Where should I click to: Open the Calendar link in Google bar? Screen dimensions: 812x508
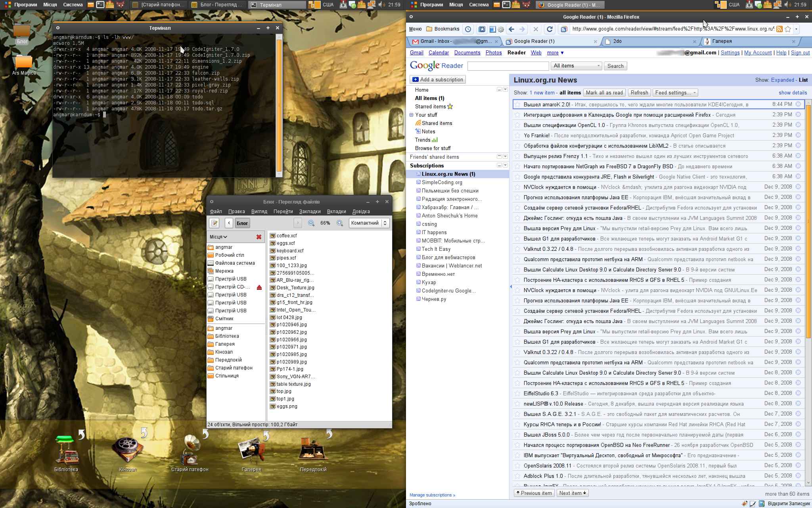[439, 53]
